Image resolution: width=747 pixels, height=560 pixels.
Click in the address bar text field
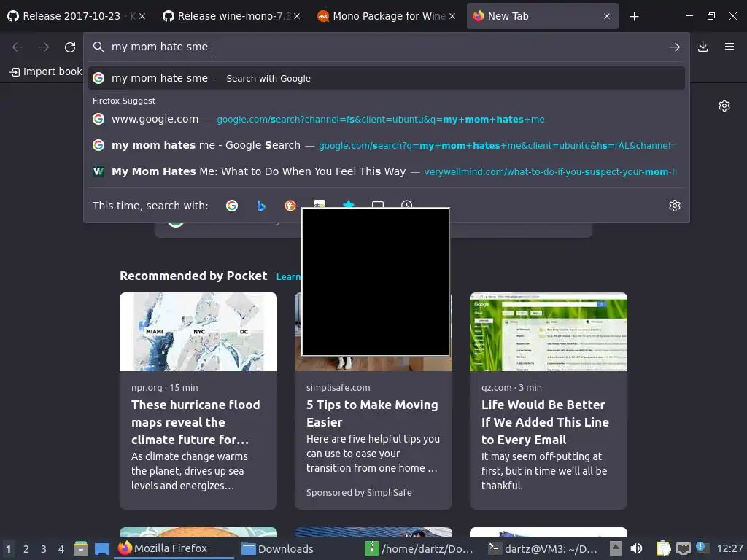(x=386, y=47)
